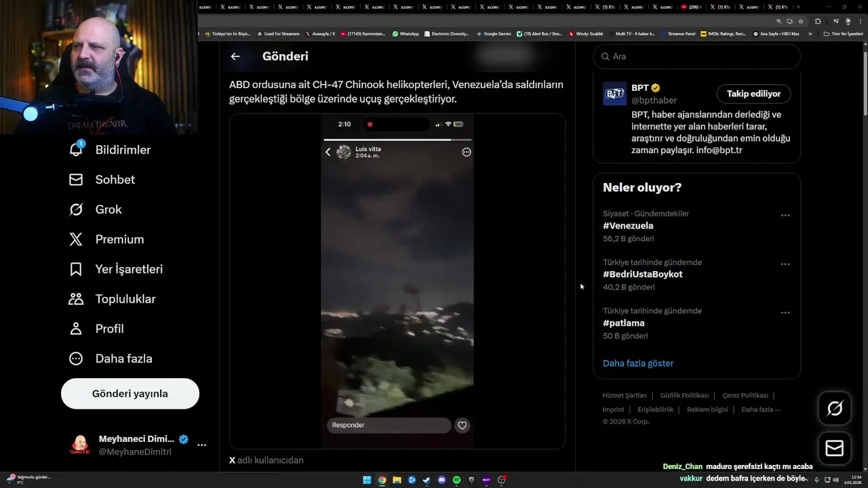Viewport: 868px width, 488px height.
Task: Open the #patlama trending topic
Action: click(x=623, y=323)
